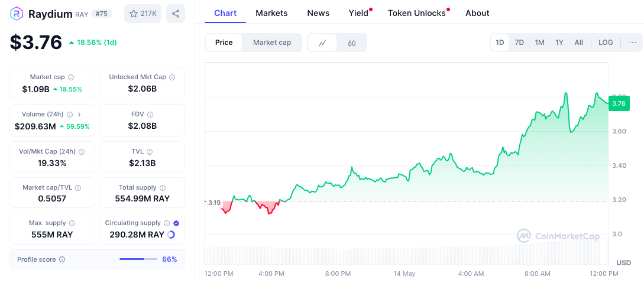Set chart range to 7D
This screenshot has width=644, height=283.
519,43
